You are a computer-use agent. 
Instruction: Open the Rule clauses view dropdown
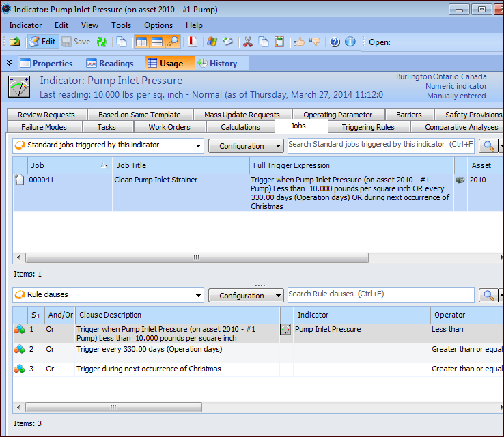(x=108, y=295)
